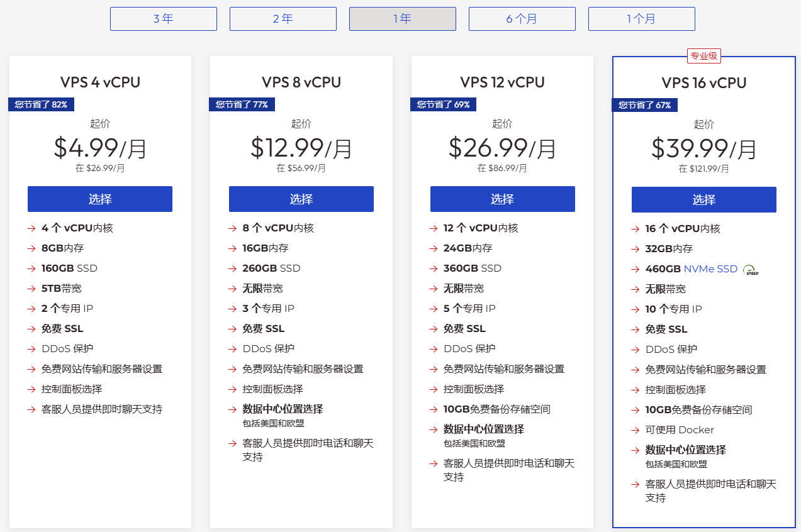
Task: Click the $4.99/月 price text
Action: 99,149
